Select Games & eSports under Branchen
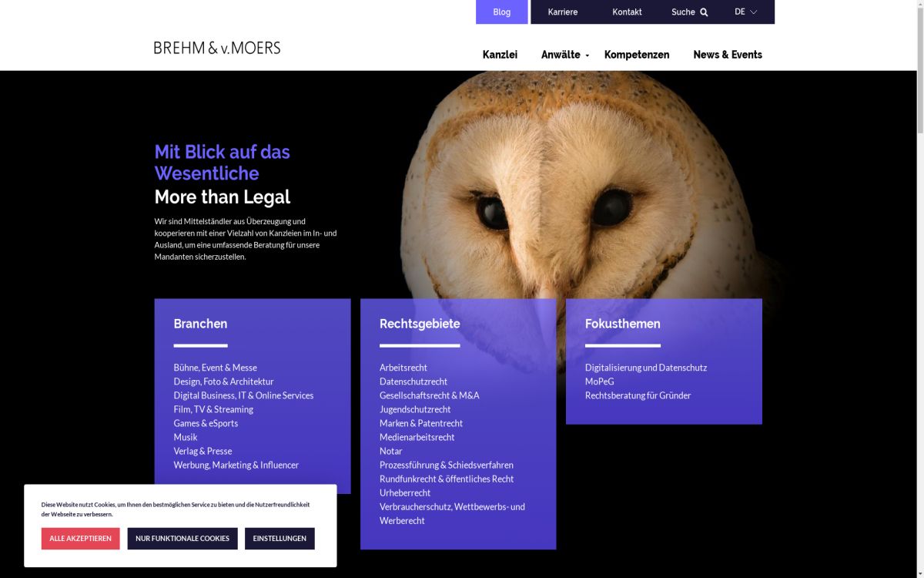Screen dimensions: 924x578 click(x=206, y=423)
